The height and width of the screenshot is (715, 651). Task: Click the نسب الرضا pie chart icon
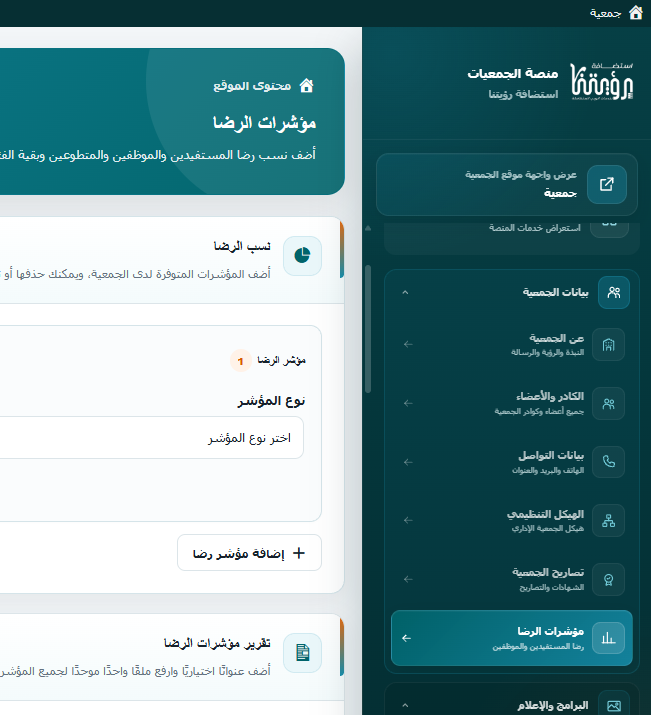click(302, 256)
